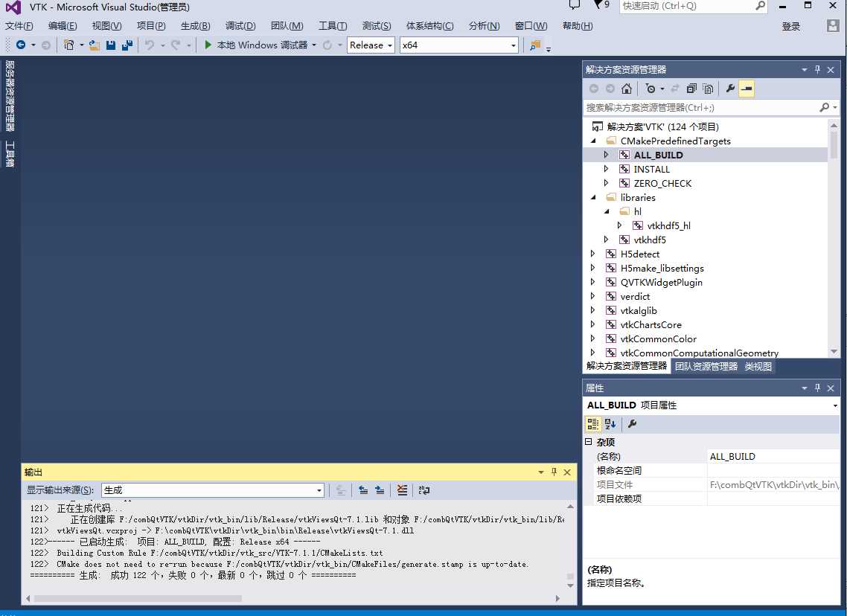847x616 pixels.
Task: Click the Open File folder icon
Action: click(x=95, y=45)
